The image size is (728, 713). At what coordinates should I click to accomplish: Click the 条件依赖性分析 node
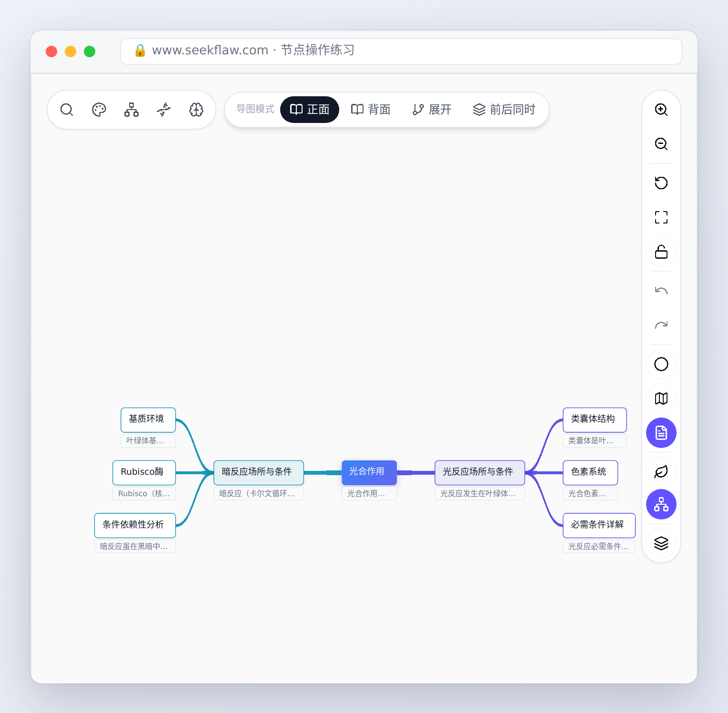(x=135, y=525)
